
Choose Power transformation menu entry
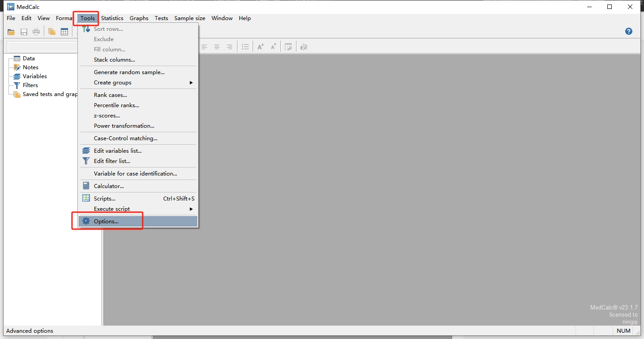[138, 126]
